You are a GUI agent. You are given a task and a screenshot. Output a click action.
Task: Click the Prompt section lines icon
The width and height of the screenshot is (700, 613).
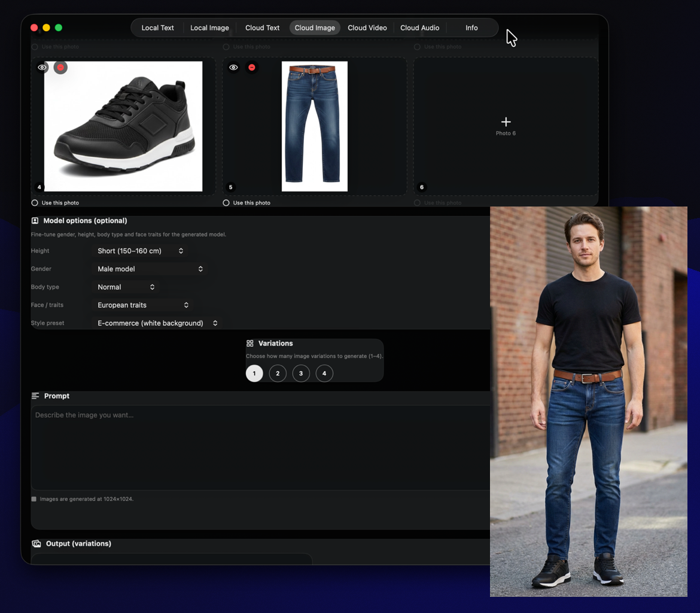pyautogui.click(x=35, y=396)
